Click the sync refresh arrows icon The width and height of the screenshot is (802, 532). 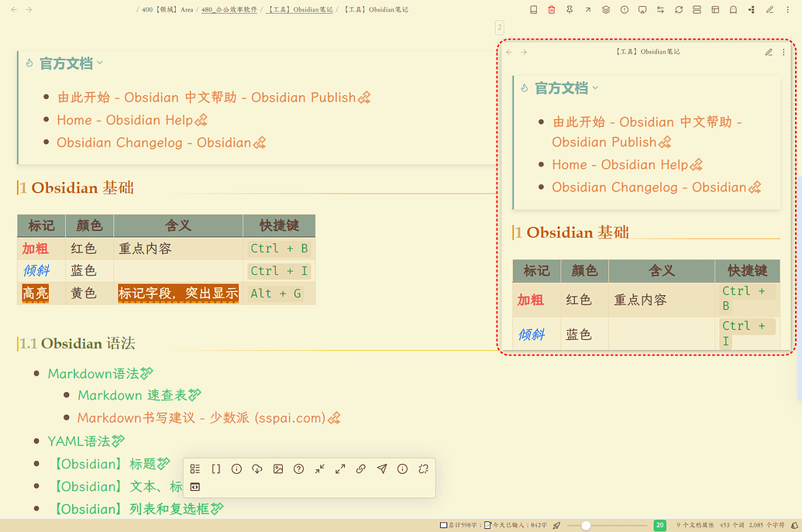(x=679, y=10)
